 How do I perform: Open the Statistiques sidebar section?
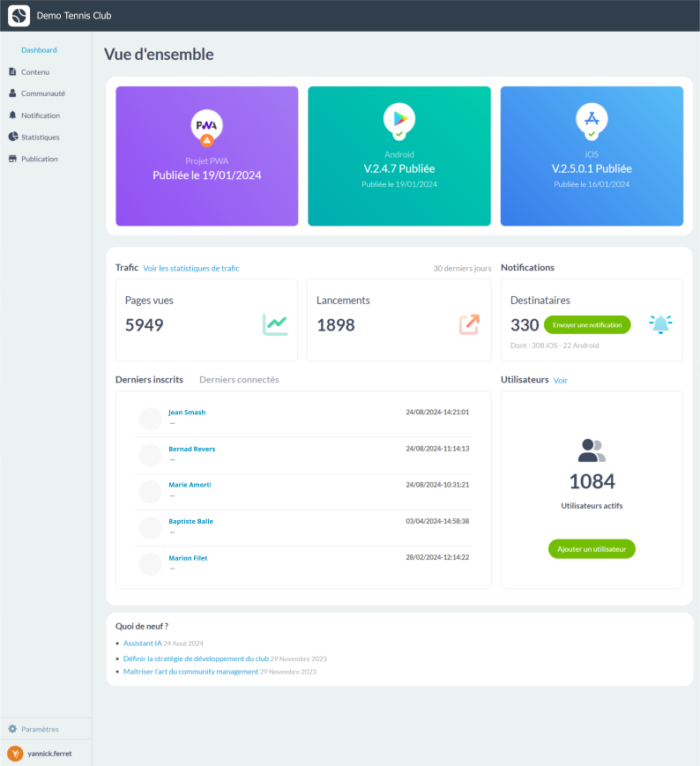[x=40, y=137]
